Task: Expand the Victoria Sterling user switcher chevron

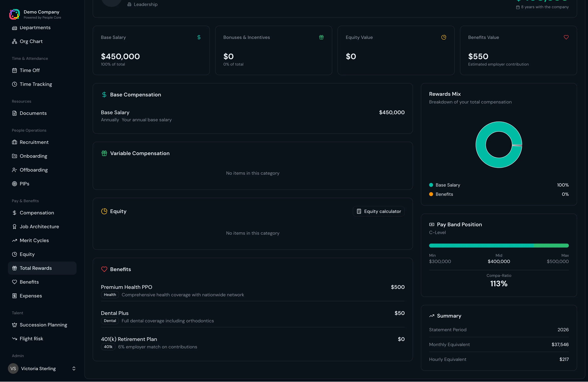Action: coord(74,368)
